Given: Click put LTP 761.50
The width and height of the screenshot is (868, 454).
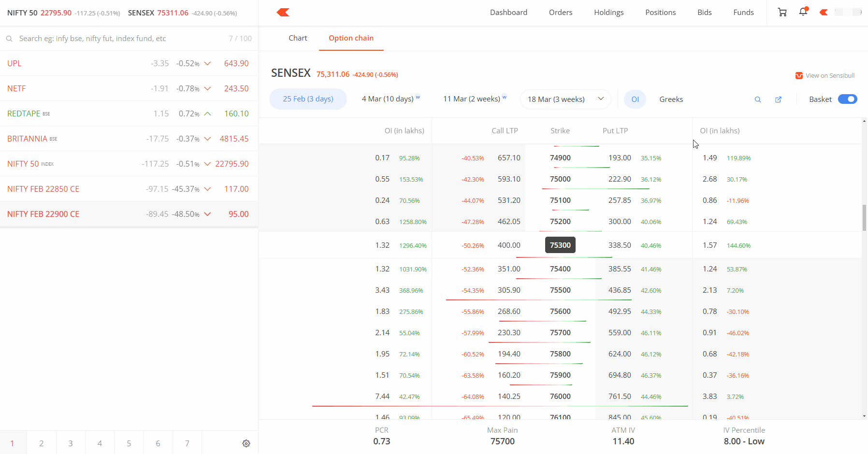Looking at the screenshot, I should tap(620, 397).
